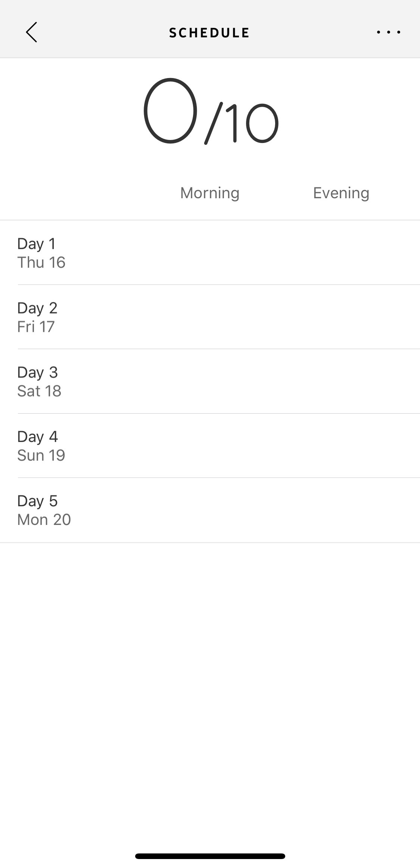Viewport: 420px width, 868px height.
Task: Select the Morning column header
Action: click(x=210, y=193)
